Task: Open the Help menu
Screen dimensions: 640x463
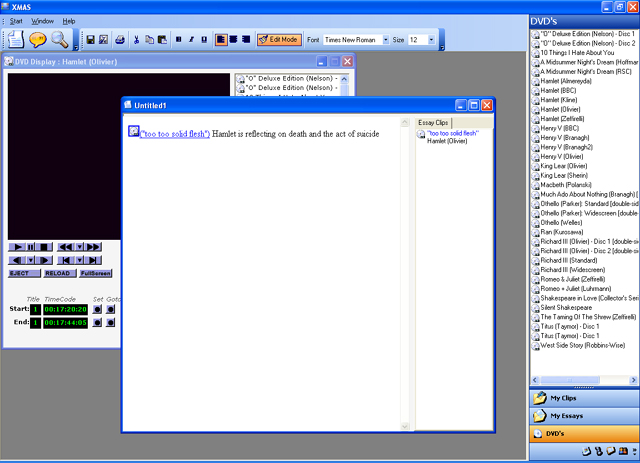Action: pyautogui.click(x=69, y=21)
